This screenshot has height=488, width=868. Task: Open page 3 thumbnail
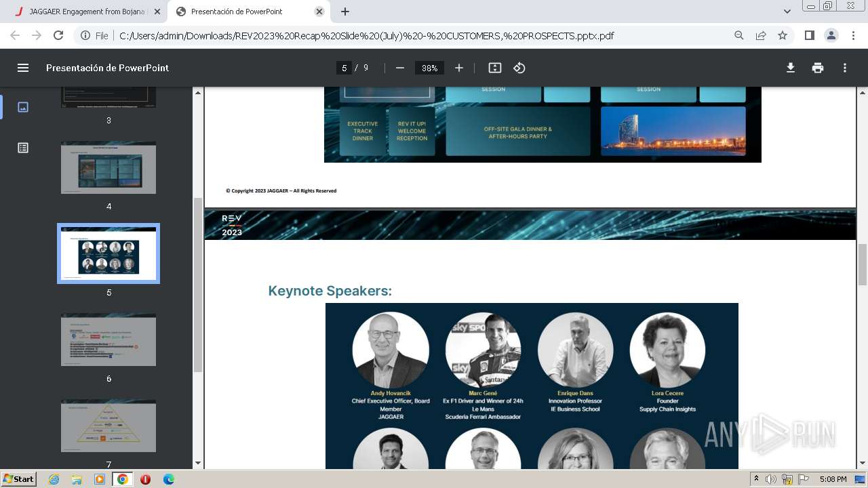tap(108, 97)
